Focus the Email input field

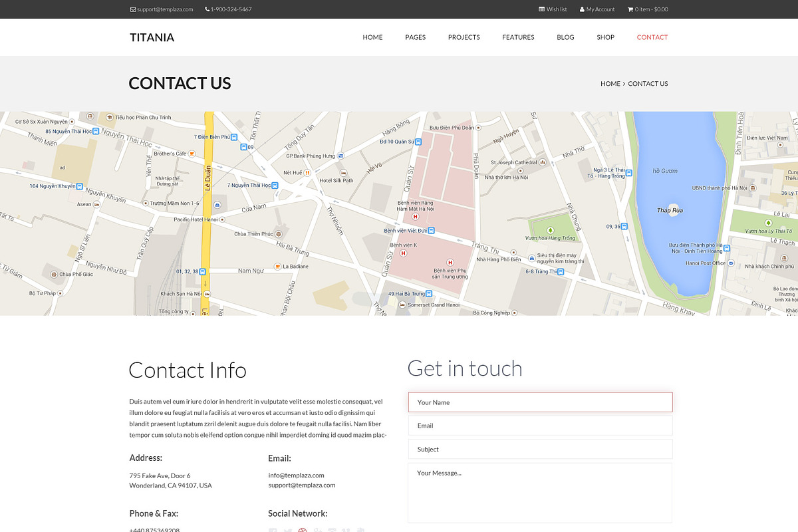click(x=540, y=426)
